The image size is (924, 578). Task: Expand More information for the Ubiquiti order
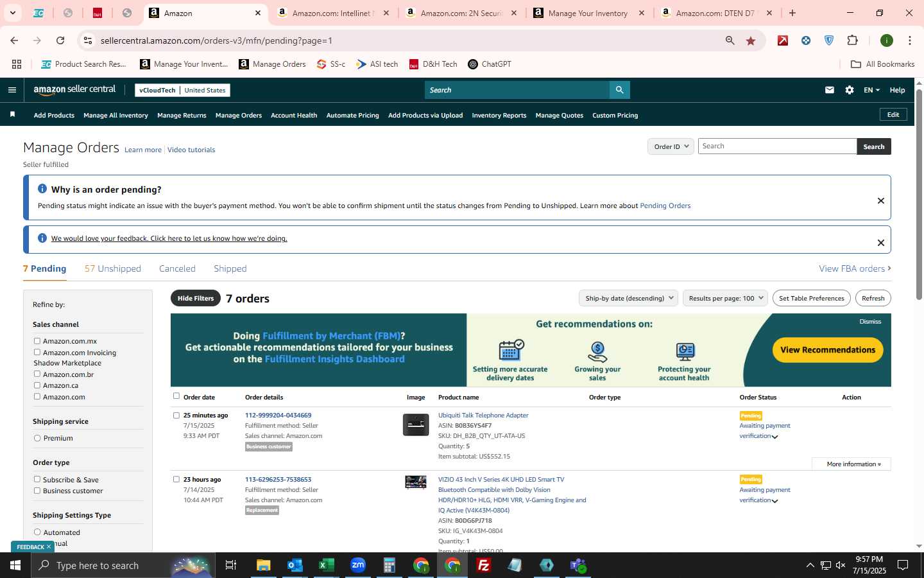point(851,464)
